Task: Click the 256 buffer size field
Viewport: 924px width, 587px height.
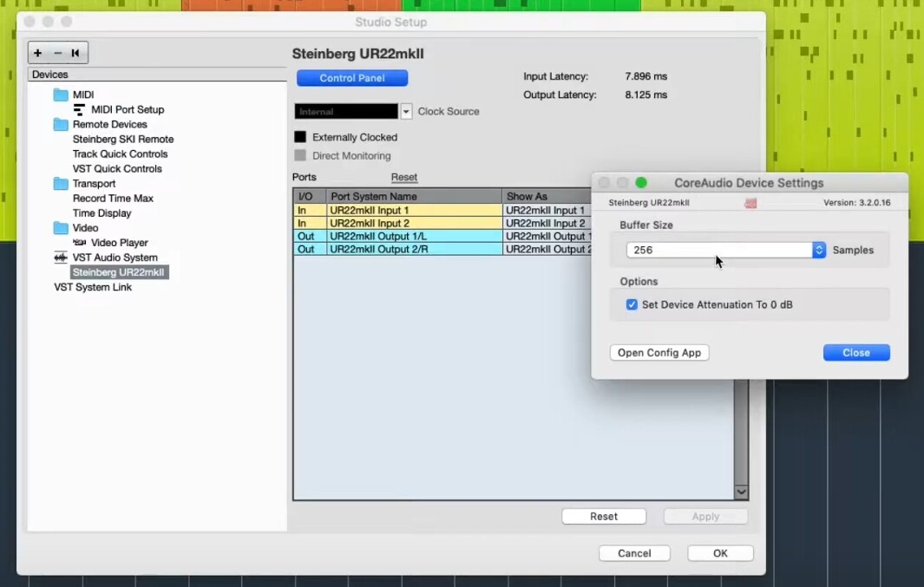Action: [719, 251]
